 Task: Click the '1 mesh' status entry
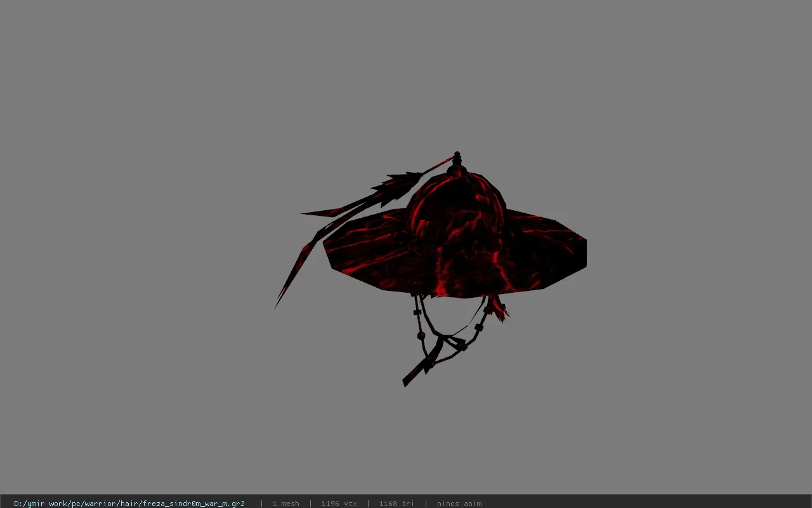(x=285, y=504)
